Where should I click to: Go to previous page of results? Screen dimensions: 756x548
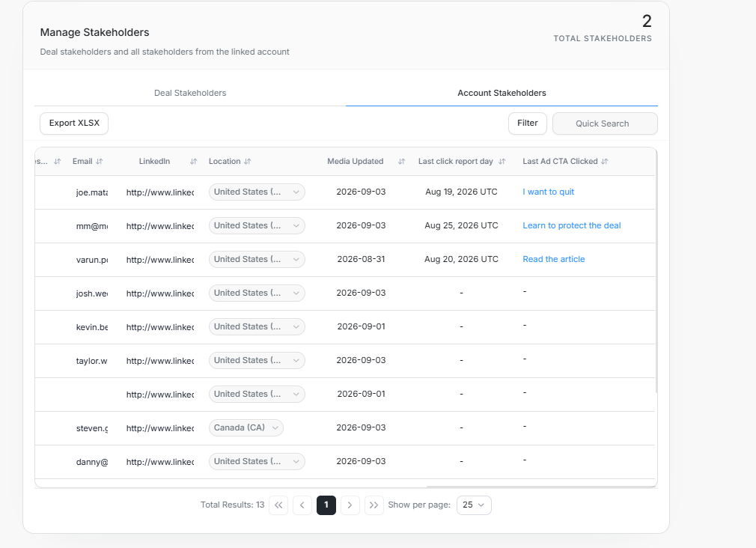point(302,505)
